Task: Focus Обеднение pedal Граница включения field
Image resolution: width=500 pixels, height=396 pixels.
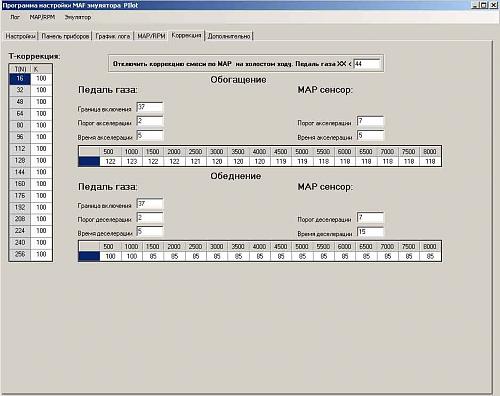Action: [x=150, y=204]
